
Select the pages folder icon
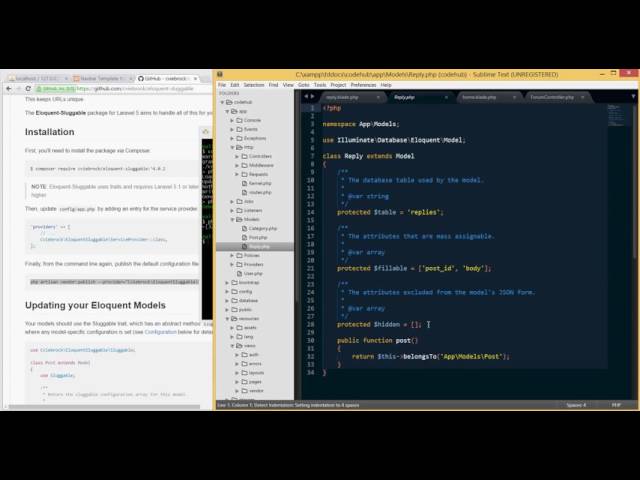click(244, 382)
